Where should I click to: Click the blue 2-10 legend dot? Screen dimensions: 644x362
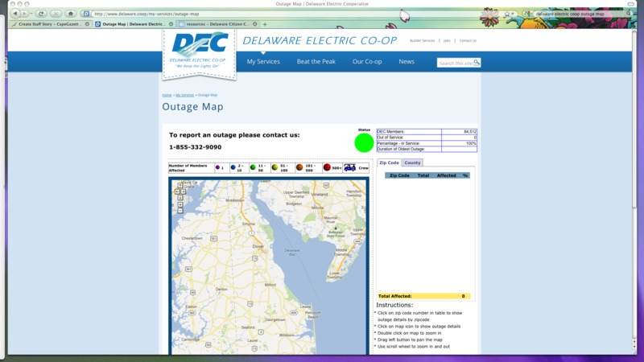click(233, 167)
